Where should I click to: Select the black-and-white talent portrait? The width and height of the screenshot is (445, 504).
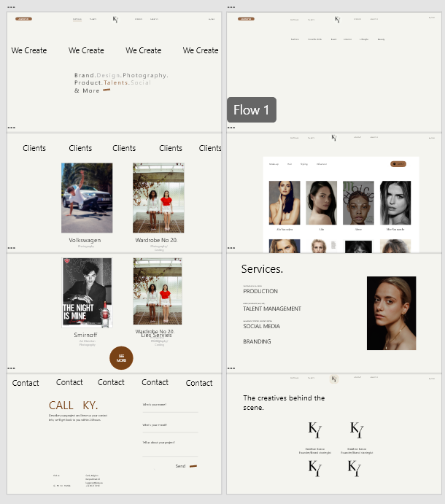tap(395, 203)
